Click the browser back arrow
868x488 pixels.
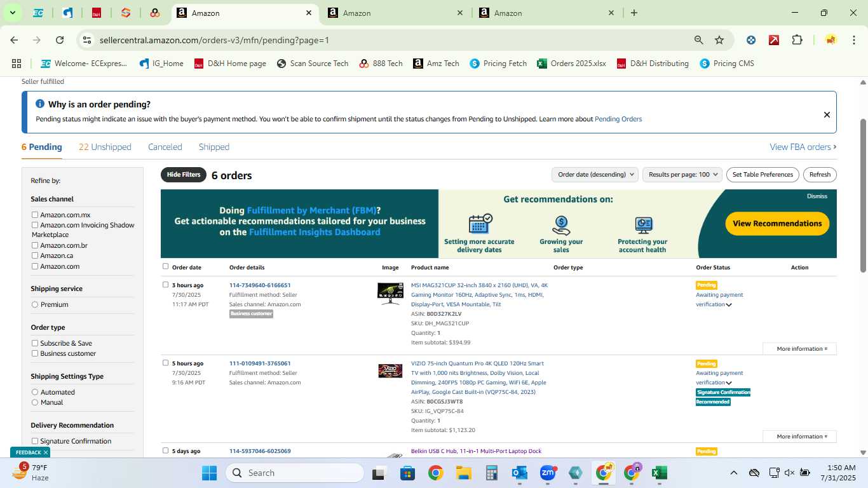pyautogui.click(x=14, y=40)
